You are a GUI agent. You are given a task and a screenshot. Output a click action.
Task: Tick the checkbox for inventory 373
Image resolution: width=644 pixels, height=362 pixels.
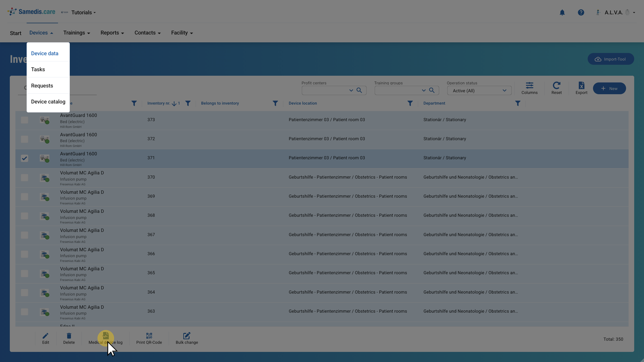[24, 120]
